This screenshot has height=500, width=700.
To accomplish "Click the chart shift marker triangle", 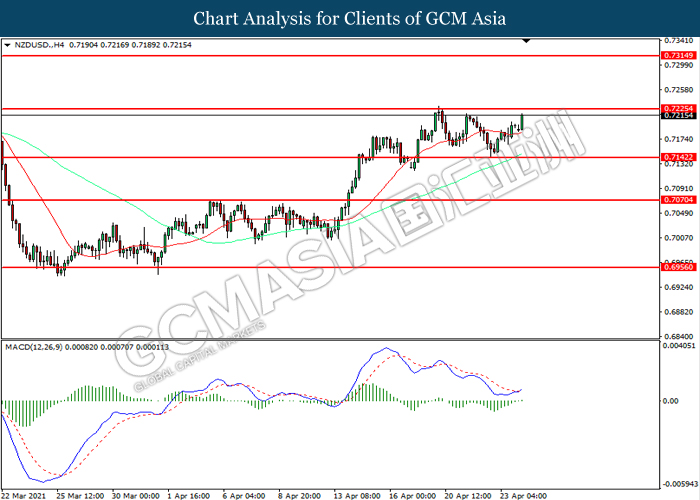I will pos(526,41).
